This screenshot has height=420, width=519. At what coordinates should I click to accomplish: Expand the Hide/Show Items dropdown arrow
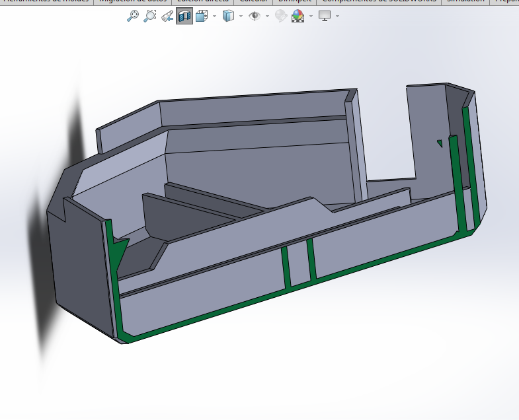[x=268, y=16]
